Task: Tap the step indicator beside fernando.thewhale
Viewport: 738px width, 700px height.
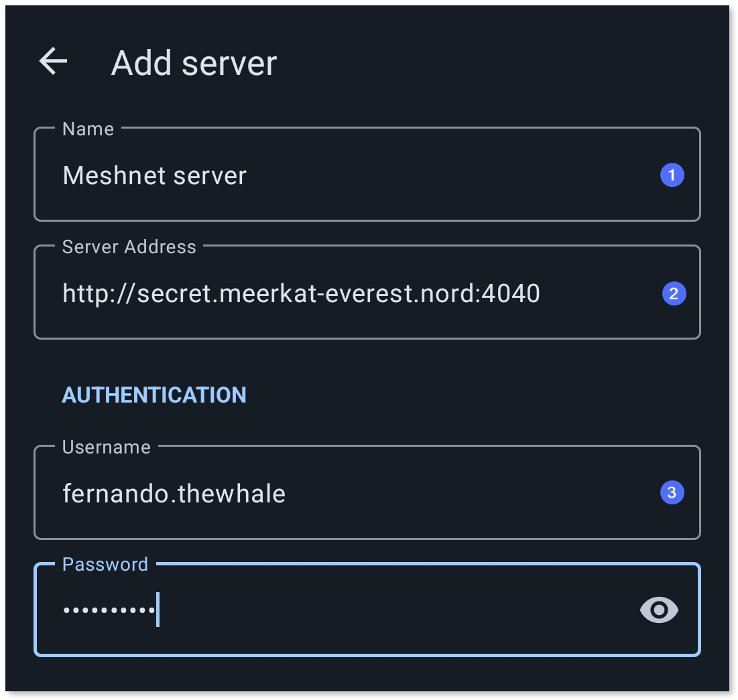Action: (672, 492)
